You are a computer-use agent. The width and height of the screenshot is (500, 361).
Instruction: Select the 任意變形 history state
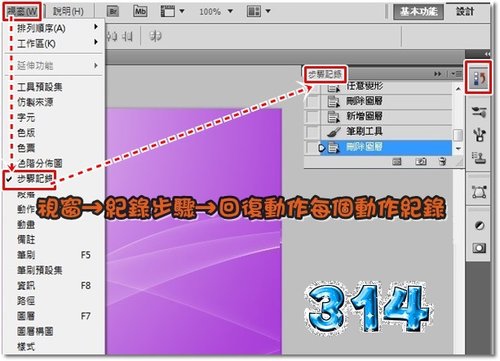point(386,87)
